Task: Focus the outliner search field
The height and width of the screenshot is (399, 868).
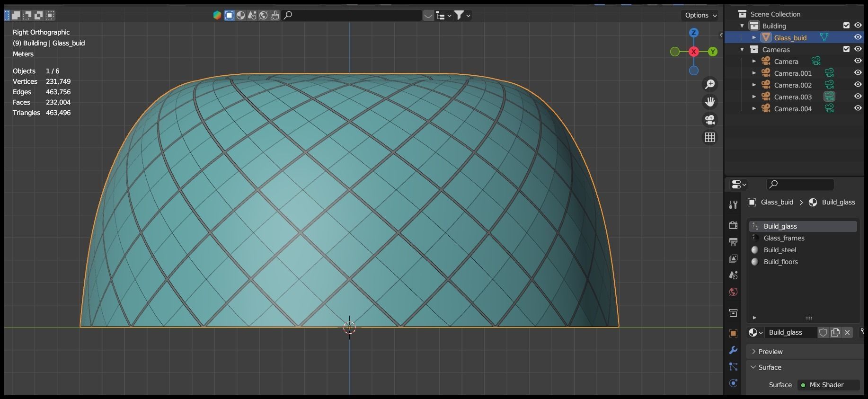Action: point(352,16)
